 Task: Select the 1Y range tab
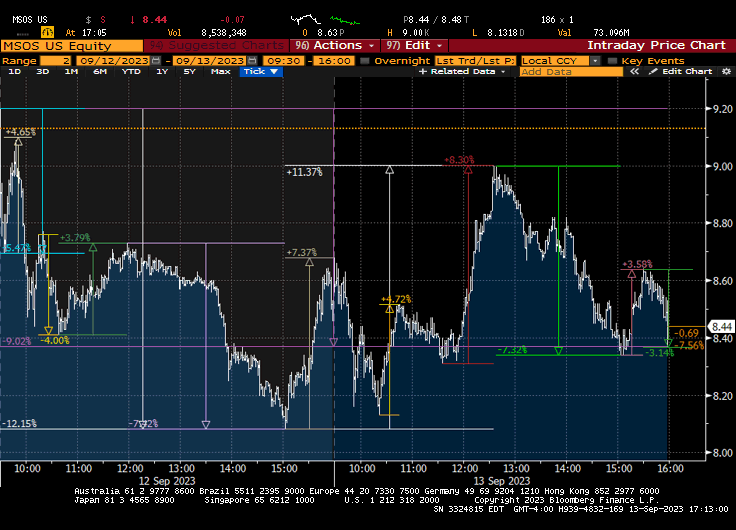pyautogui.click(x=162, y=71)
